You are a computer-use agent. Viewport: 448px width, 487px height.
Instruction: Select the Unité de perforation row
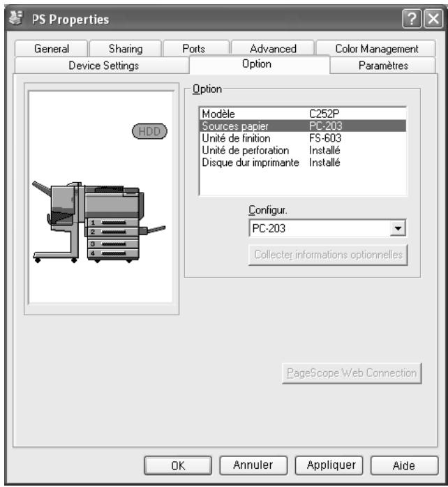[x=302, y=150]
